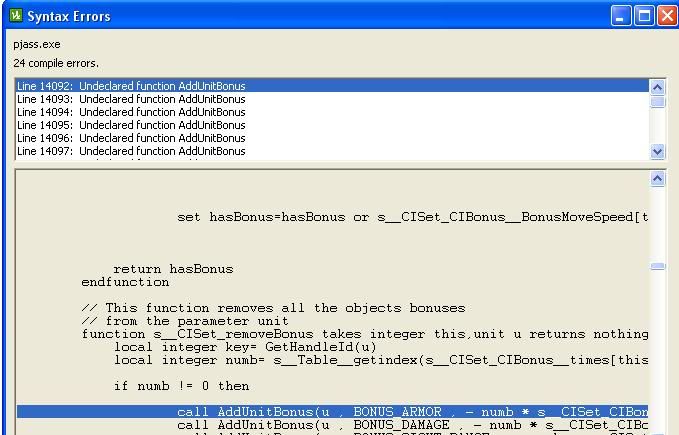Screen dimensions: 679x435
Task: Select error row for Line 14094
Action: pyautogui.click(x=332, y=112)
